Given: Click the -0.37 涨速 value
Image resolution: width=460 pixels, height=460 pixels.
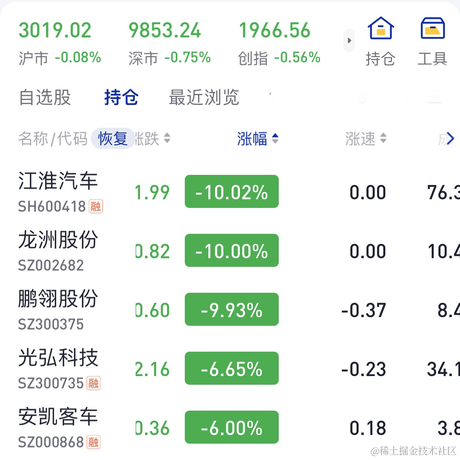Looking at the screenshot, I should tap(363, 310).
